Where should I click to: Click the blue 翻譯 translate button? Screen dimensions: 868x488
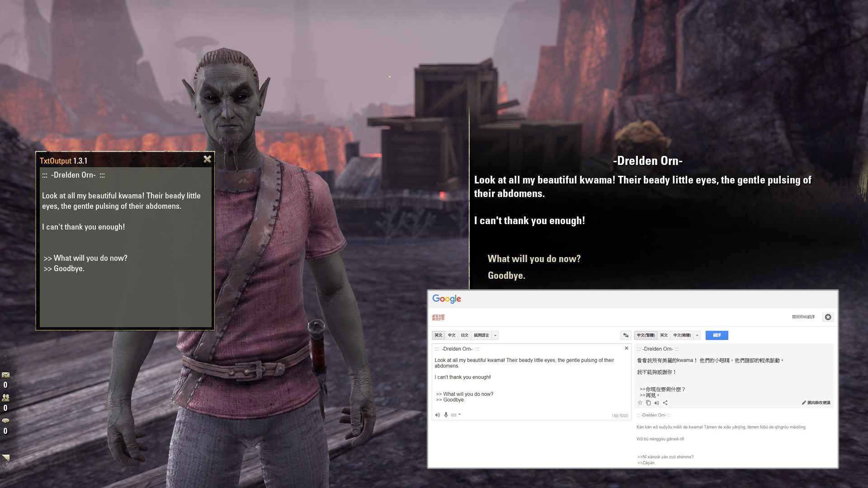pyautogui.click(x=717, y=335)
